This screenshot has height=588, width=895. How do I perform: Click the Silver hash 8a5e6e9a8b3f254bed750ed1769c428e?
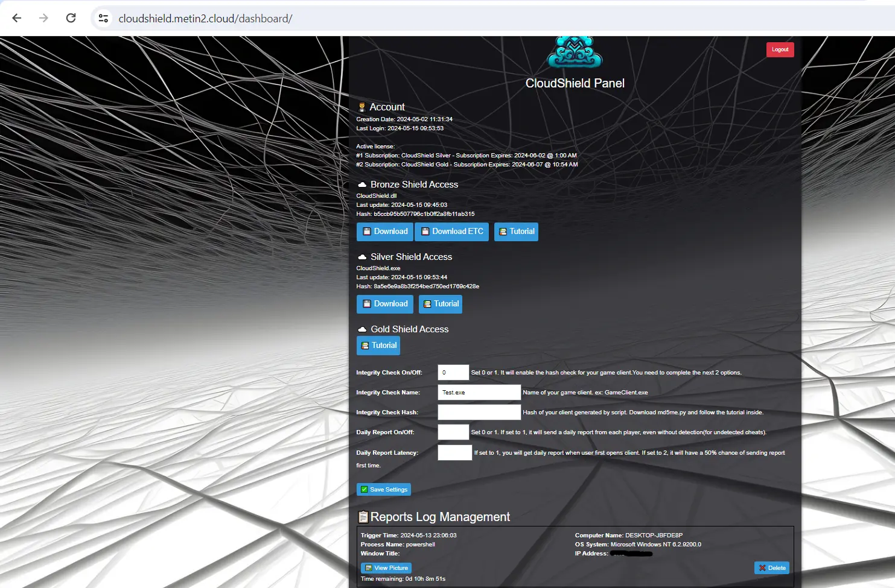(426, 286)
